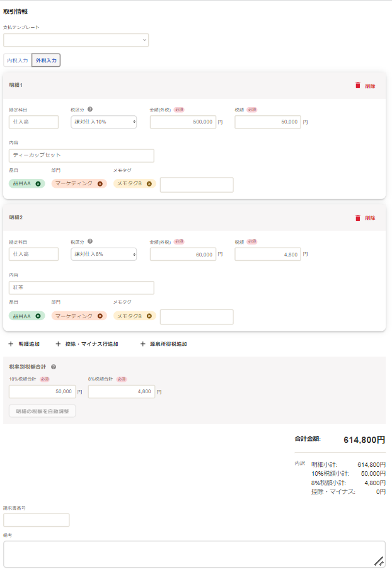The image size is (392, 574).
Task: Click the 紅茶 content field
Action: 81,288
